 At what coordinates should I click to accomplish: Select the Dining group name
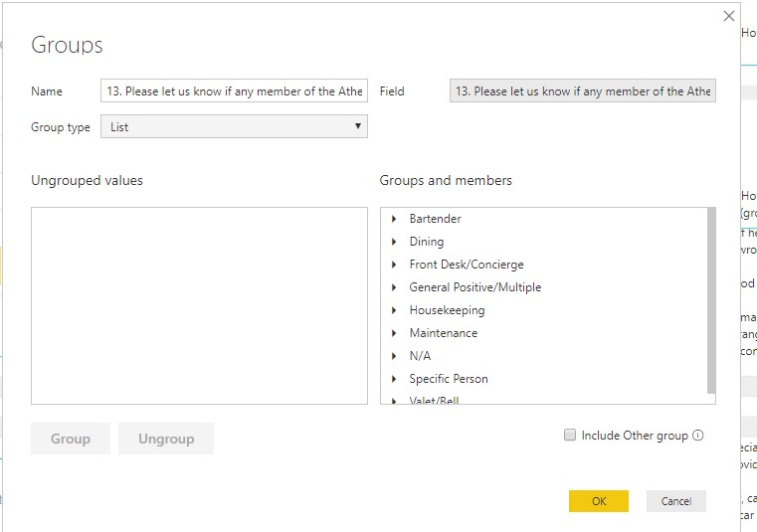click(x=427, y=242)
